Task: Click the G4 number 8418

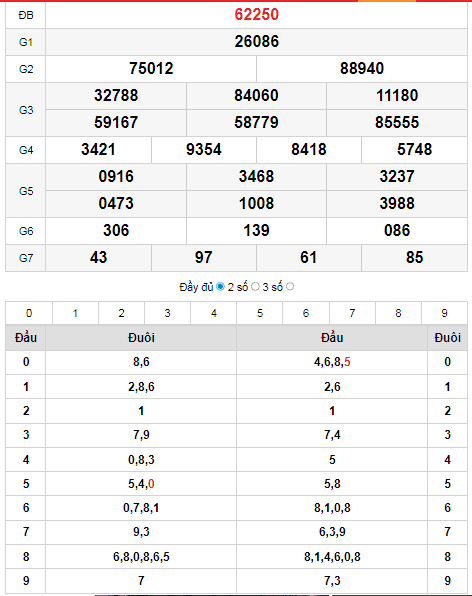Action: coord(309,149)
